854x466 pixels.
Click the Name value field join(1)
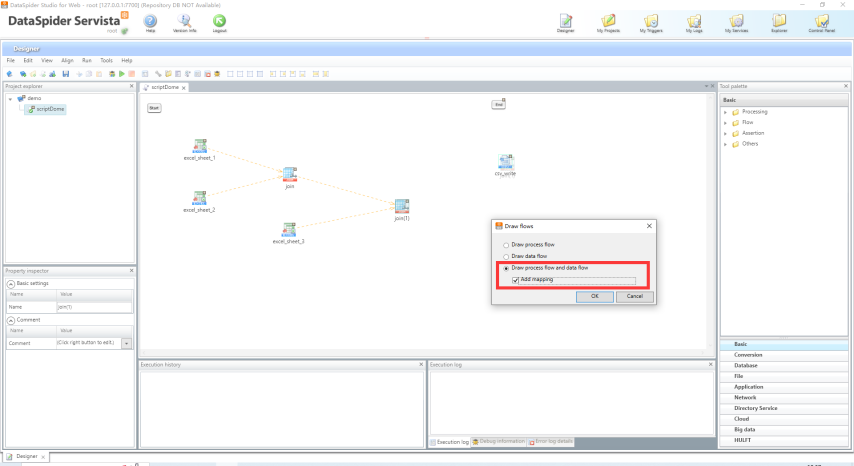(x=94, y=307)
